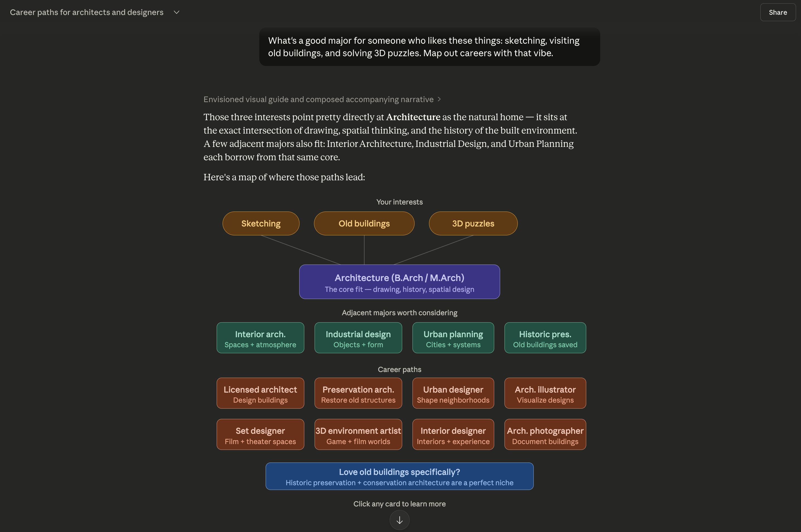Click the Preservation arch. career card

358,393
